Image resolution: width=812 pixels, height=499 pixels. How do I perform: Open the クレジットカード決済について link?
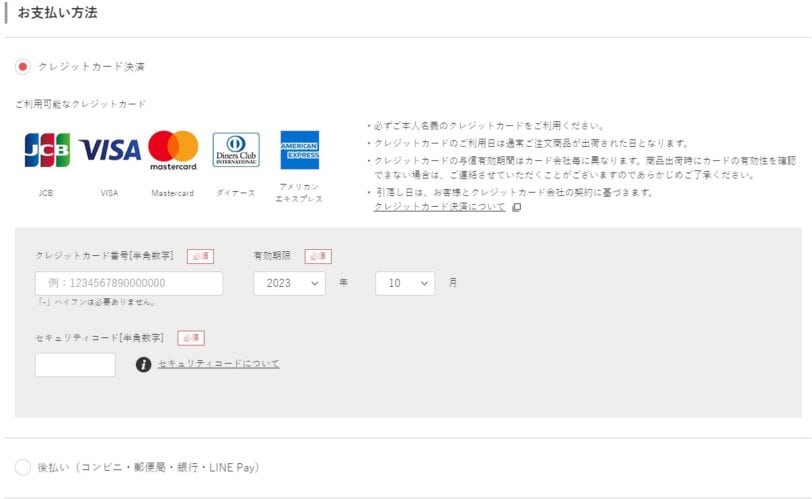439,207
